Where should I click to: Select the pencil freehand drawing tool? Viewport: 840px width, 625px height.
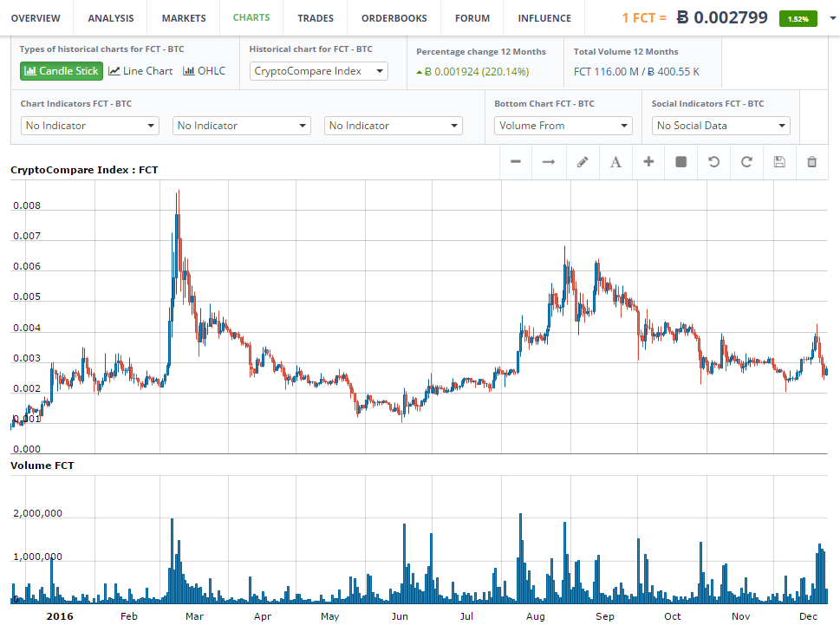[x=583, y=162]
